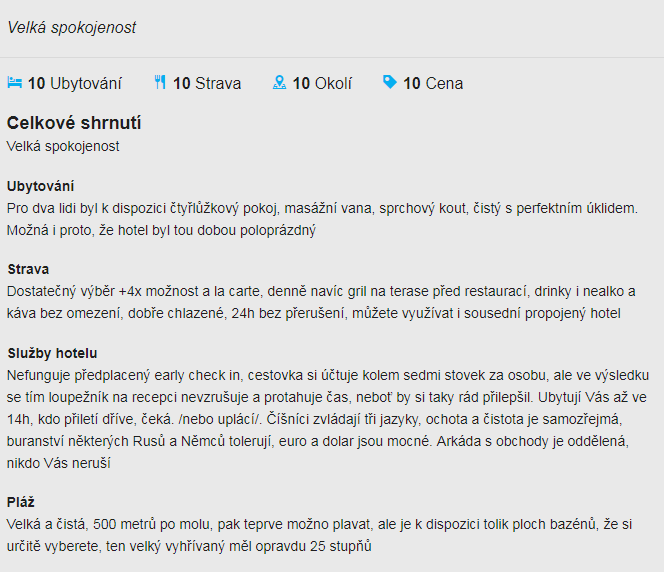Click the price tag icon
This screenshot has width=664, height=572.
click(x=390, y=83)
